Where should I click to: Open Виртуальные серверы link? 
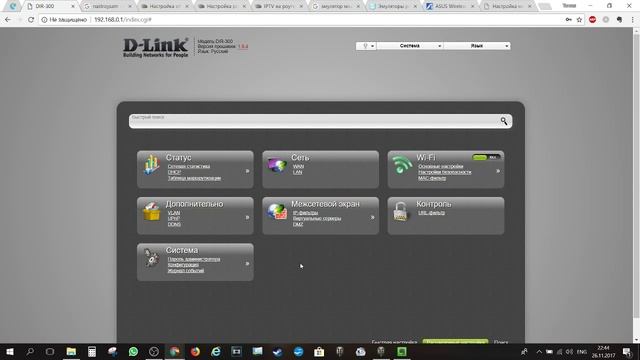point(317,218)
